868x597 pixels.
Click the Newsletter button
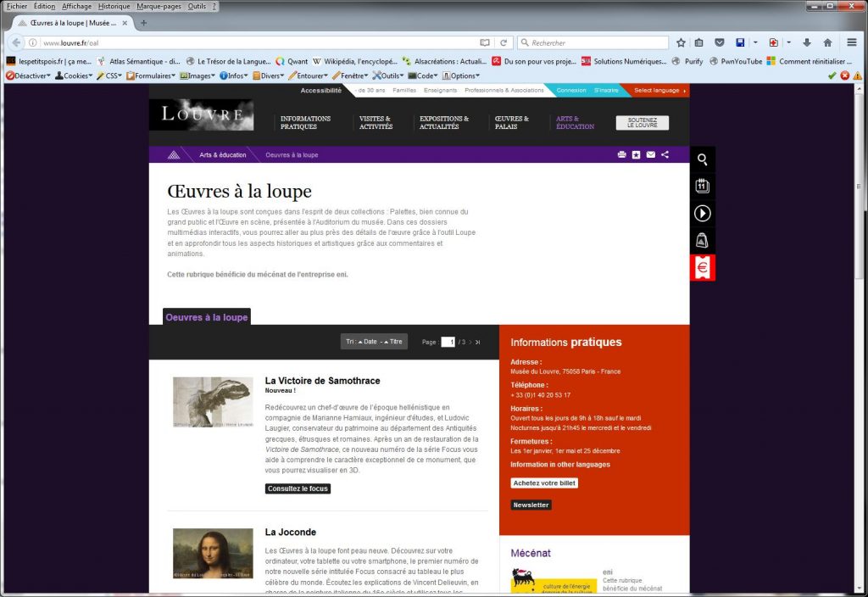[x=531, y=505]
